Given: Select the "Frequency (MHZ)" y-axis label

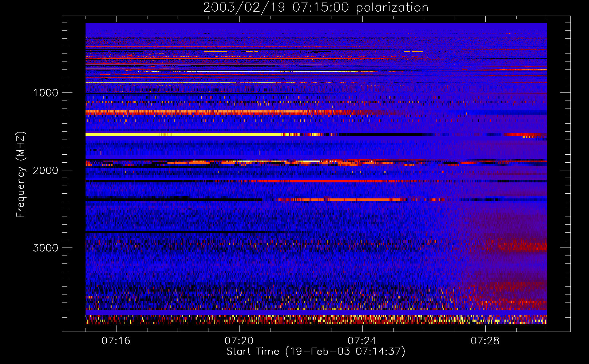Looking at the screenshot, I should (x=21, y=175).
